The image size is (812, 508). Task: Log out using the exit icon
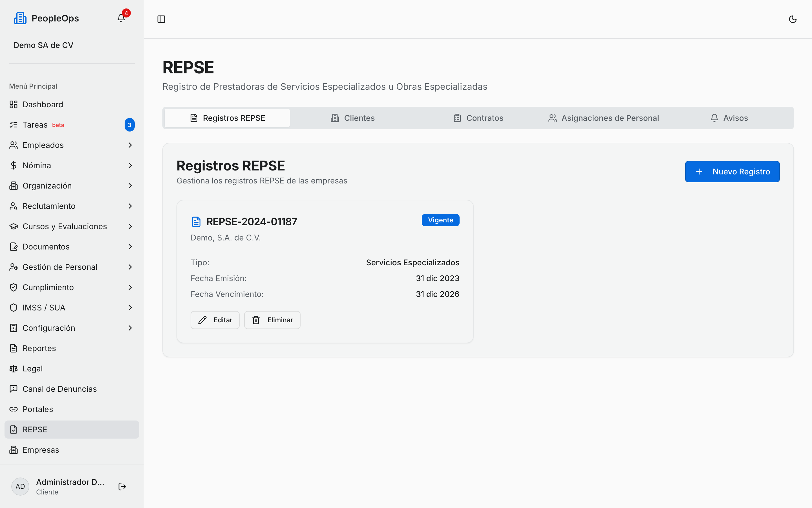click(x=122, y=487)
